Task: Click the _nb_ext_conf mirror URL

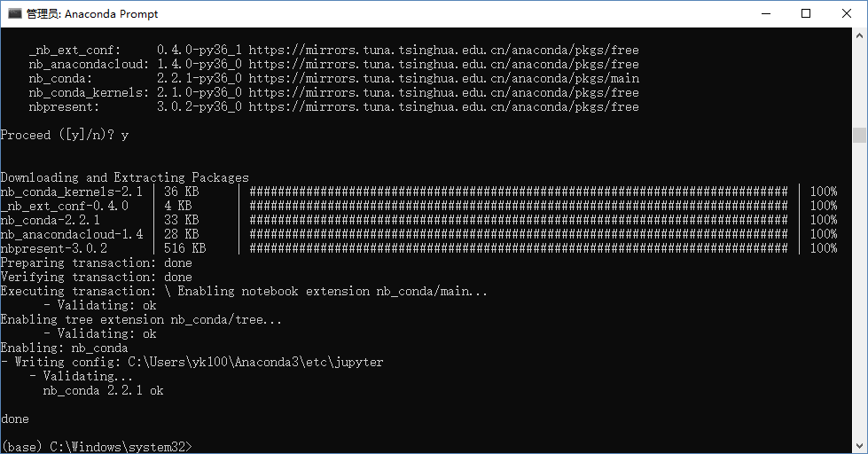Action: click(x=443, y=50)
